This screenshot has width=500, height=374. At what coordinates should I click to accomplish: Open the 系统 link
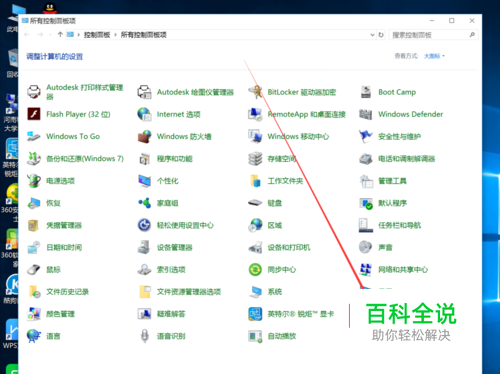(x=275, y=292)
